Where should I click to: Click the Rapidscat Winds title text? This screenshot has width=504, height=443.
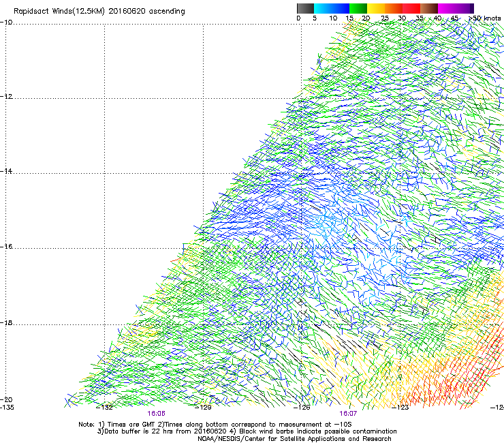99,12
